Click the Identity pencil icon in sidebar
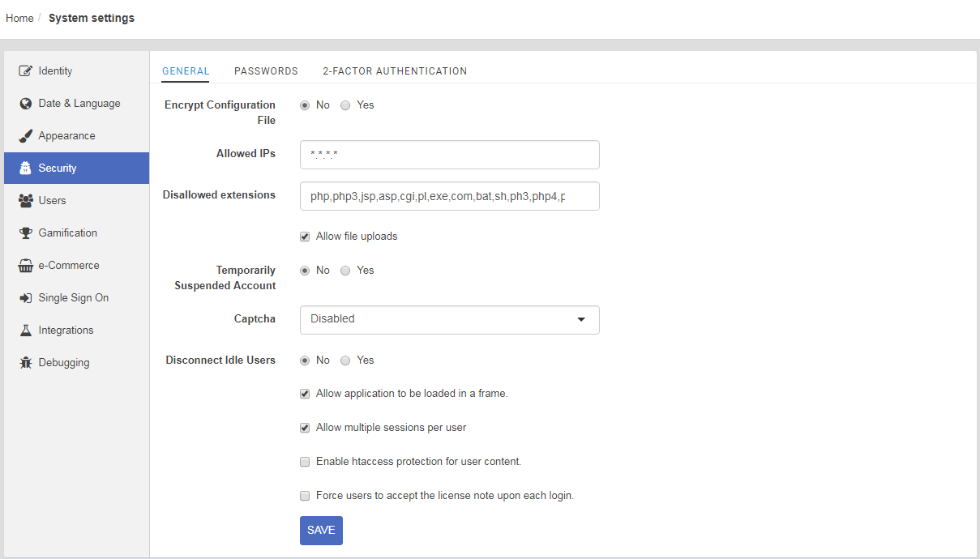Image resolution: width=980 pixels, height=559 pixels. tap(25, 71)
